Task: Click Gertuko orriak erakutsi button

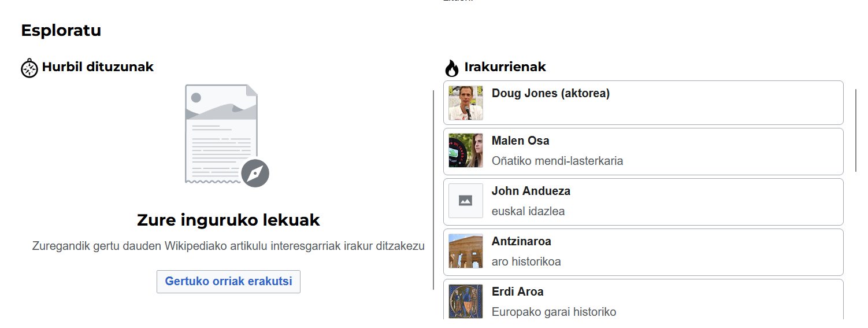Action: pyautogui.click(x=228, y=282)
